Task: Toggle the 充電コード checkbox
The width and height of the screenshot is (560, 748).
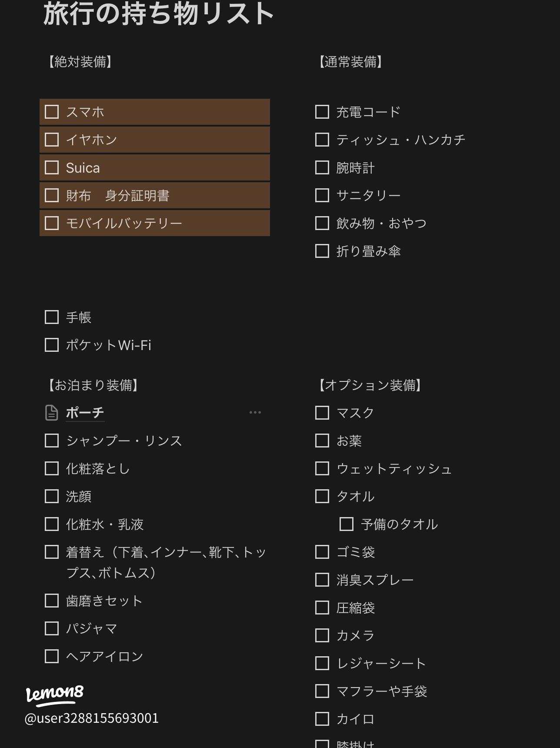Action: click(x=322, y=112)
